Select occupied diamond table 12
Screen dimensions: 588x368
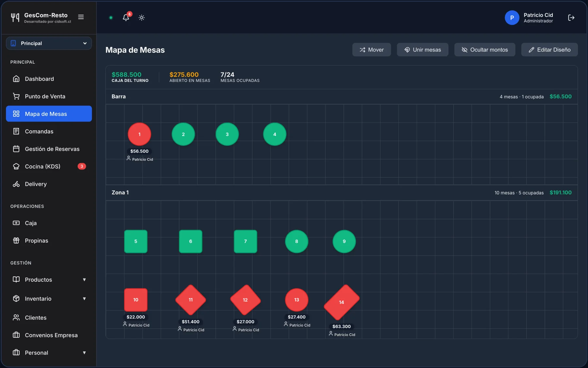(x=245, y=300)
